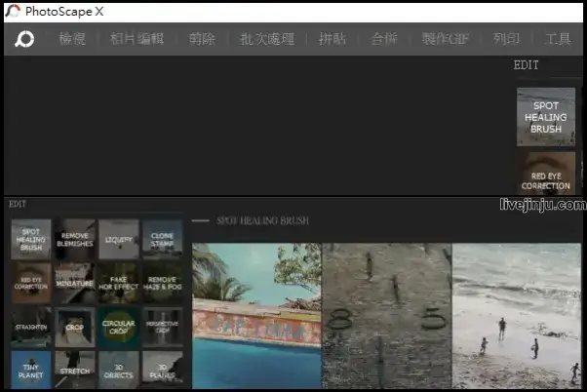Choose the Straighten tool tile
Screen dimensions: 587x392
point(31,327)
